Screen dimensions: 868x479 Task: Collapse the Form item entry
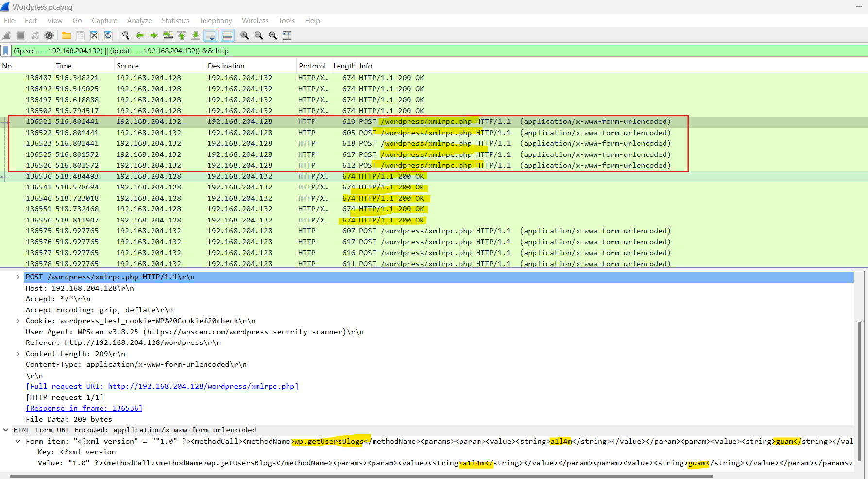(18, 441)
